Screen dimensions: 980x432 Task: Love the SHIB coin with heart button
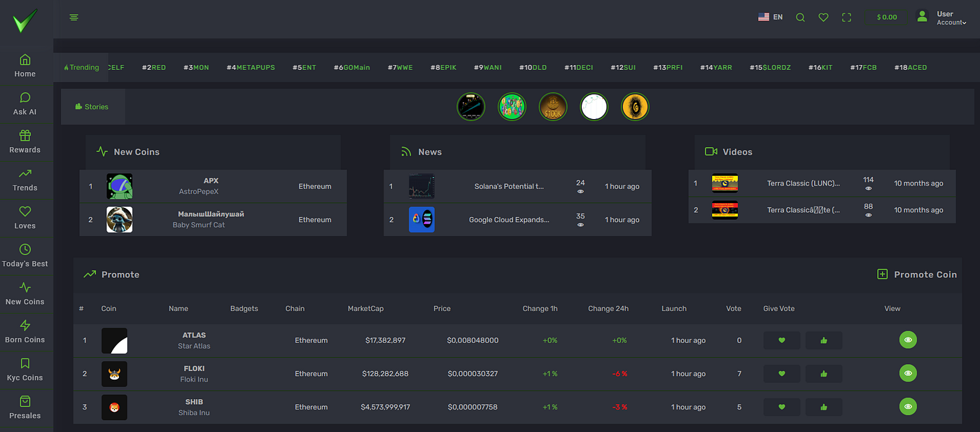click(x=781, y=407)
